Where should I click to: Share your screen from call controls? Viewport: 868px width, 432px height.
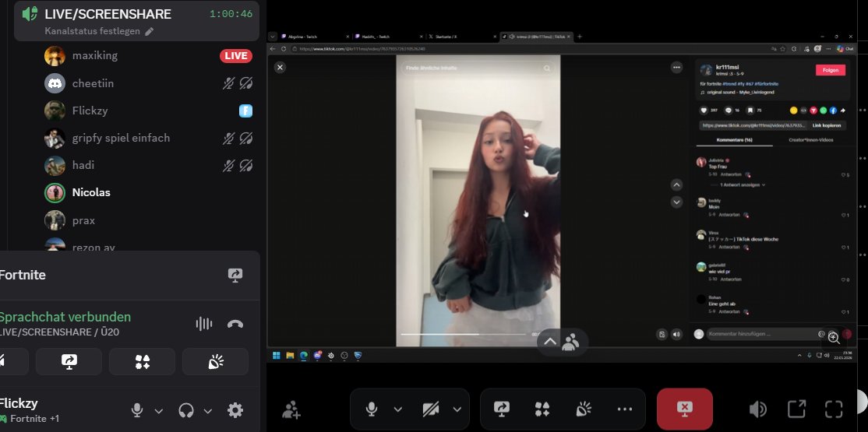502,409
